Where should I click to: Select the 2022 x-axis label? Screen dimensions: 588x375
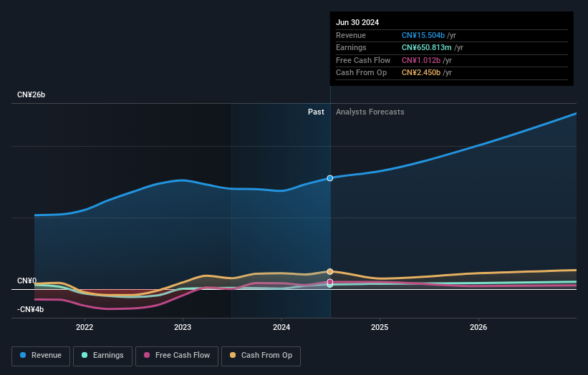tap(85, 328)
